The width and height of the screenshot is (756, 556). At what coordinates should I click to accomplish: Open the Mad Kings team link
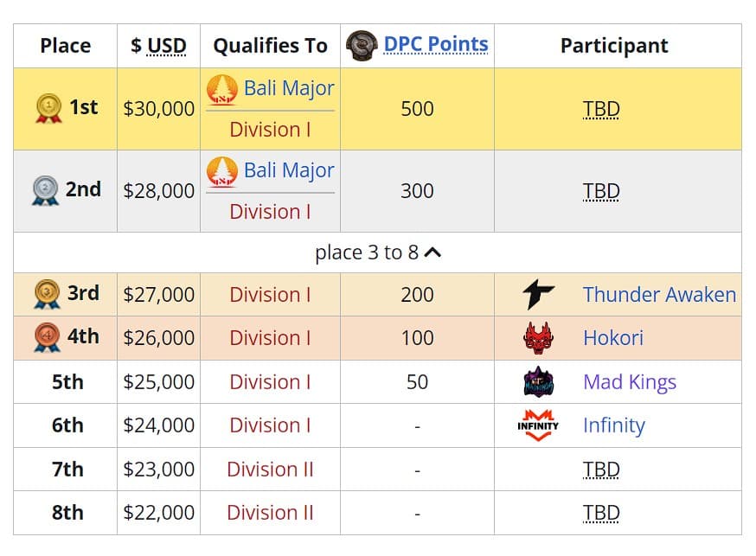(629, 382)
